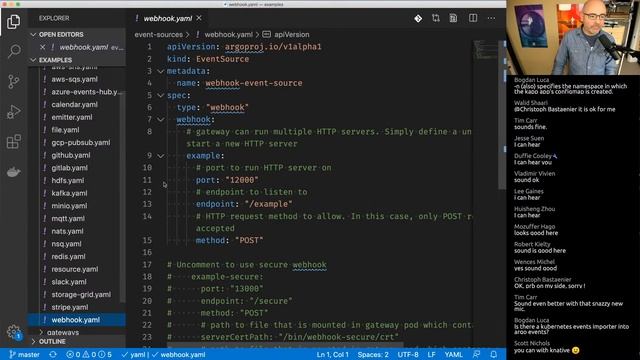This screenshot has width=640, height=360.
Task: Fold the example block at line 9
Action: pos(160,156)
